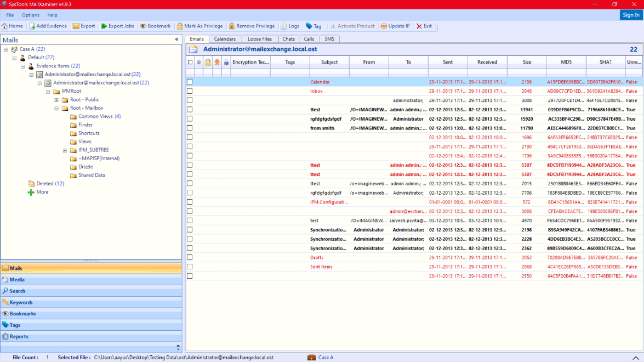Click the Bookmark eye icon in the toolbar
Screen dimensions: 644x362
(x=143, y=26)
